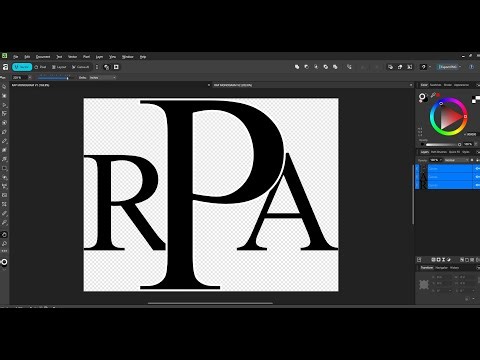This screenshot has width=480, height=360.
Task: Open the layer Opacity 100% dropdown
Action: point(435,160)
